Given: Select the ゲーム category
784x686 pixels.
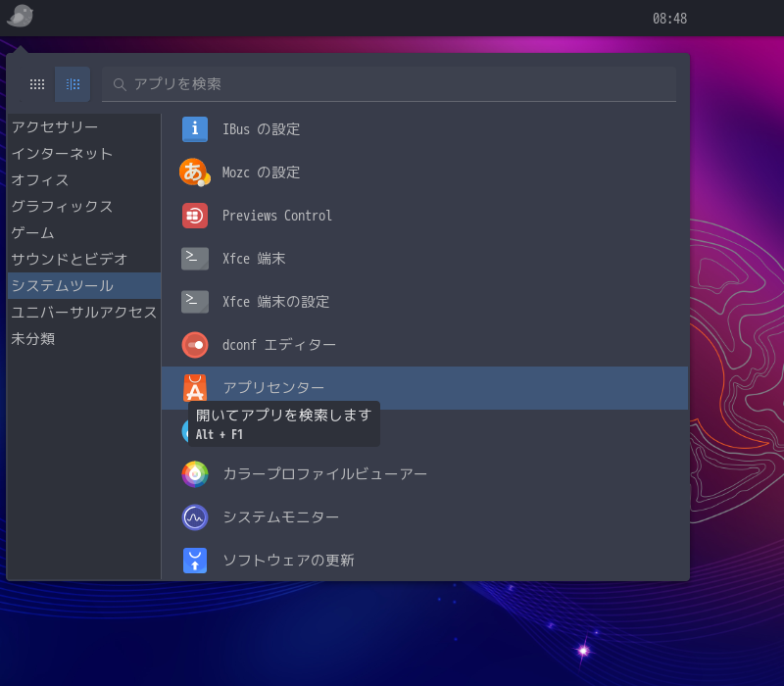Looking at the screenshot, I should (84, 233).
